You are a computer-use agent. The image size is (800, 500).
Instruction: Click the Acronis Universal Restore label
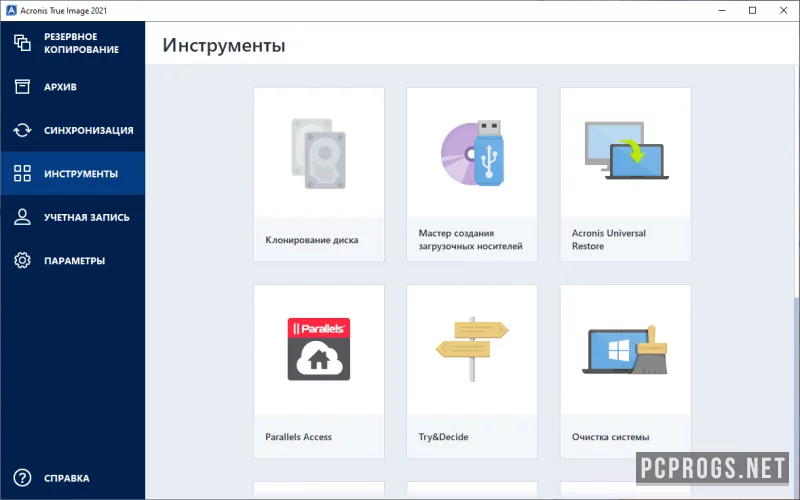tap(609, 239)
